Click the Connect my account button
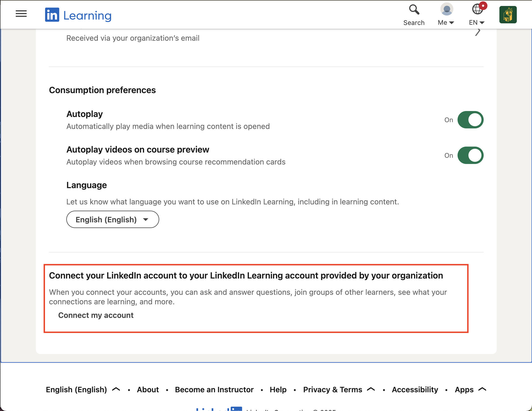Viewport: 532px width, 411px height. coord(96,315)
